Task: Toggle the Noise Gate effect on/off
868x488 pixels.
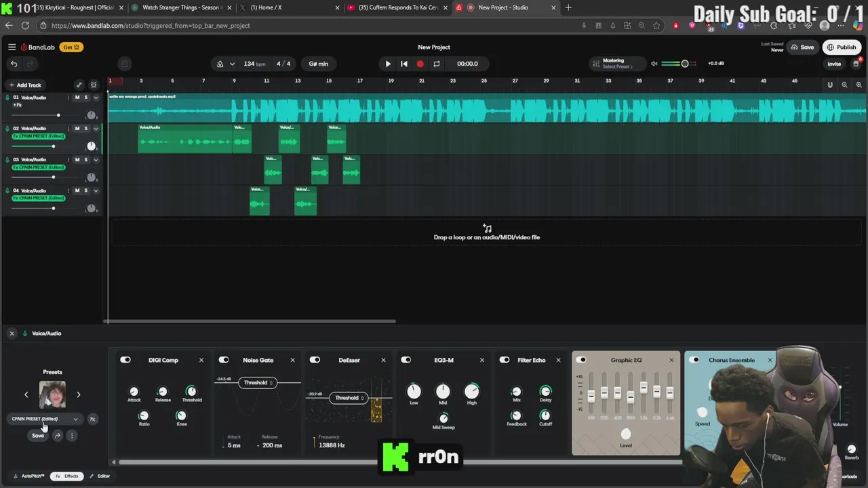Action: coord(224,360)
